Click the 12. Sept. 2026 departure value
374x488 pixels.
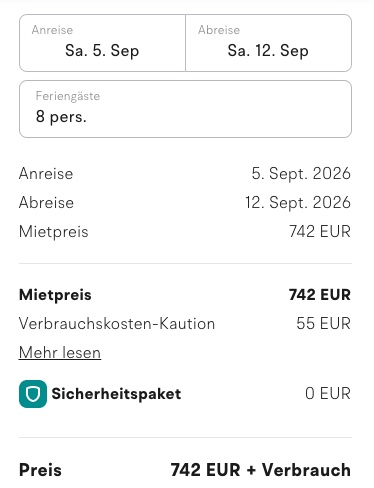[298, 203]
